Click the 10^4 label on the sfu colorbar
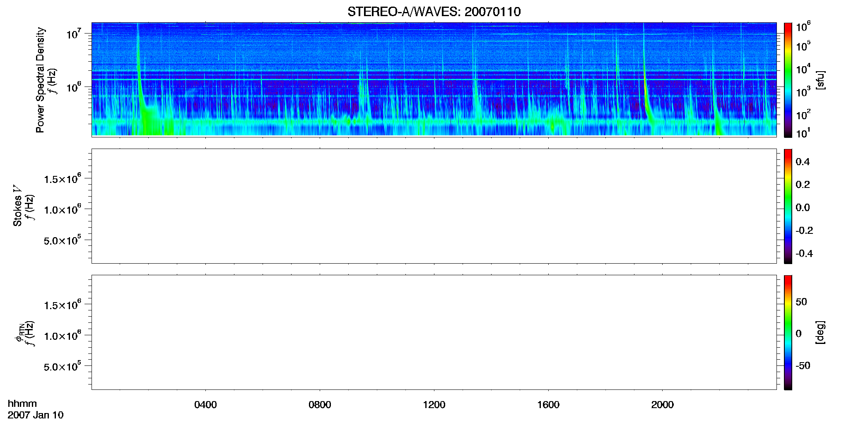This screenshot has height=447, width=868. click(x=803, y=69)
